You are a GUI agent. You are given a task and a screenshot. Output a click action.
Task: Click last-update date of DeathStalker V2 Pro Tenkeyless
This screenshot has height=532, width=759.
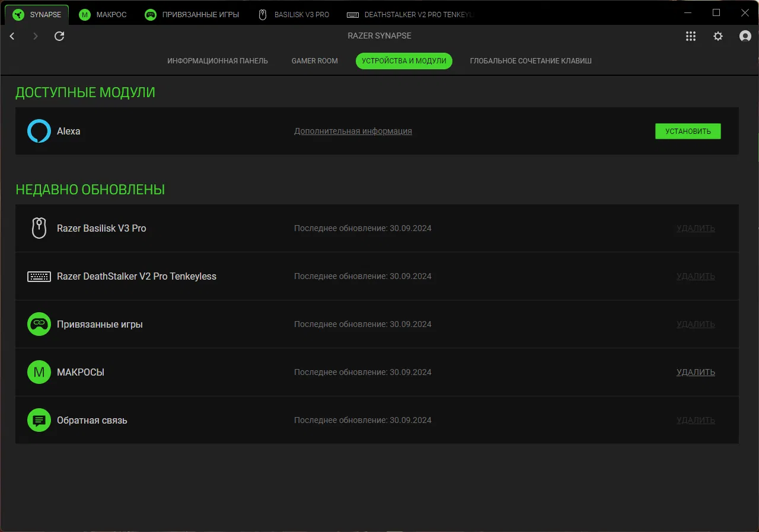[363, 276]
